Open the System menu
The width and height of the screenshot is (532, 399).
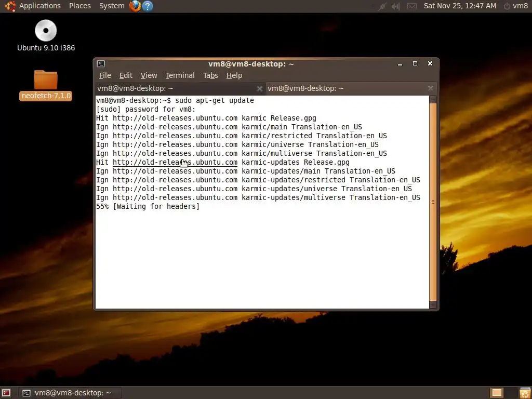[x=112, y=6]
